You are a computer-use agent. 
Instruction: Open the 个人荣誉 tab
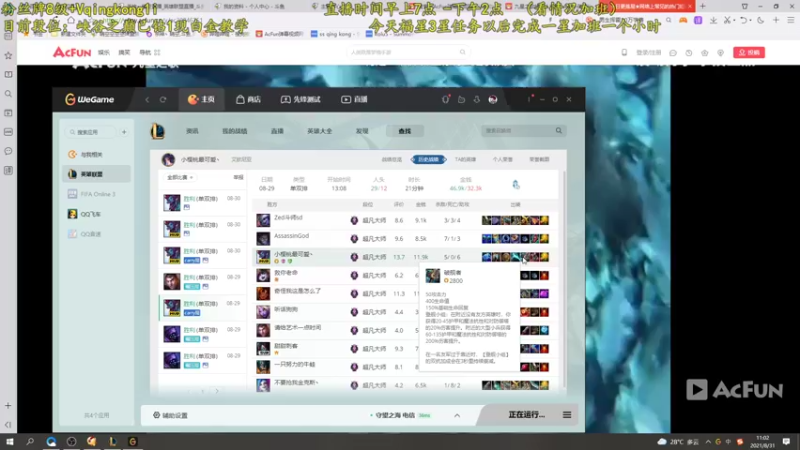tap(503, 160)
